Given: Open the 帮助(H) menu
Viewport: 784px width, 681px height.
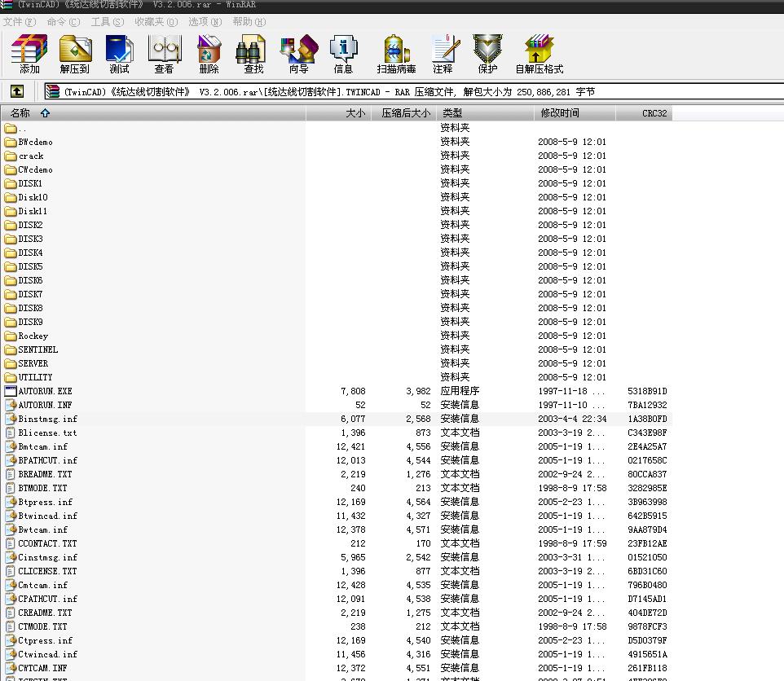Looking at the screenshot, I should click(x=249, y=21).
